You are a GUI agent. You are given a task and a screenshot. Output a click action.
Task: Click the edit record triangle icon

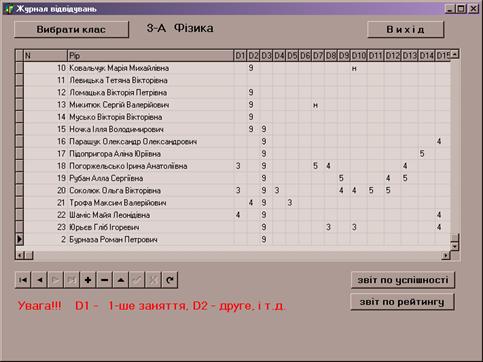tap(121, 280)
